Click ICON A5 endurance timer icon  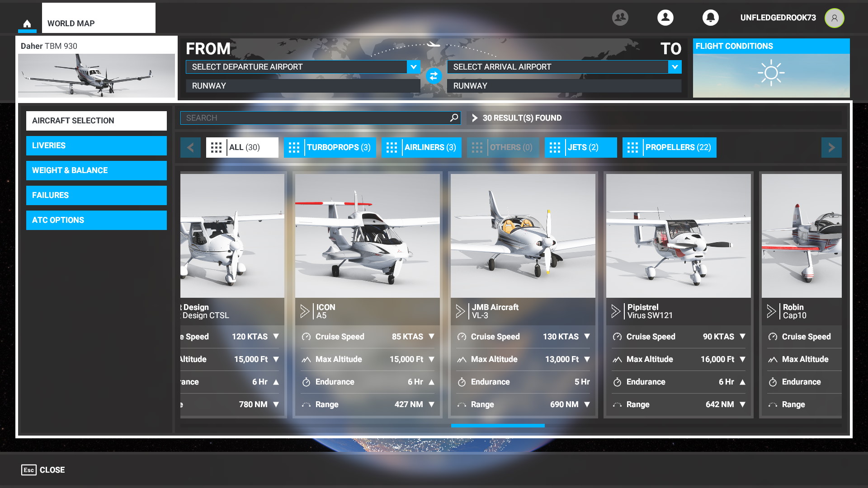click(306, 382)
